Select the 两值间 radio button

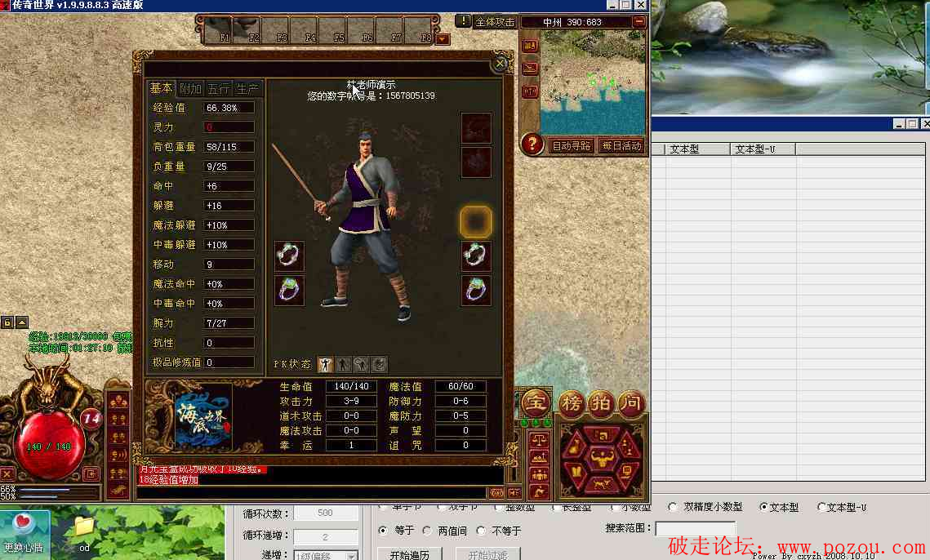(427, 531)
